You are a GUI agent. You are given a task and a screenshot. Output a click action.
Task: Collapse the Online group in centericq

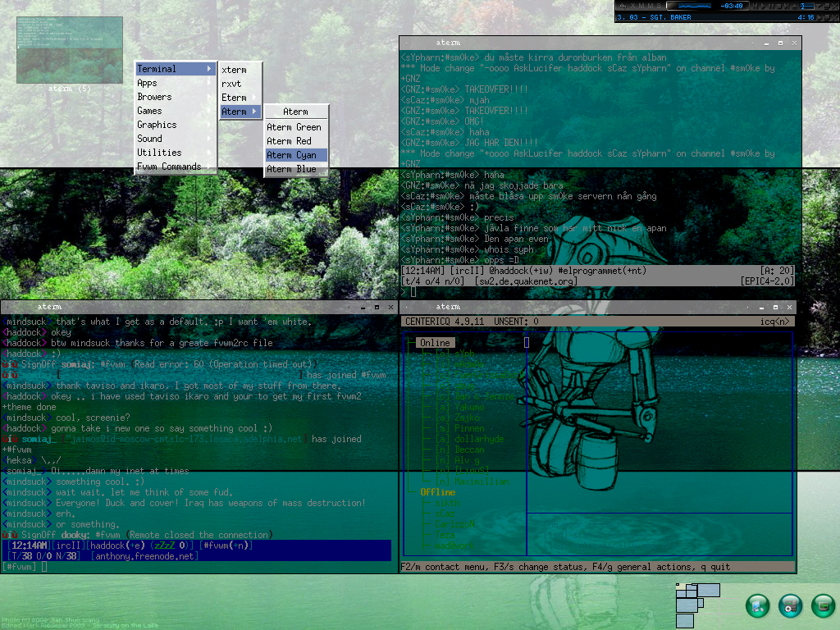coord(435,343)
